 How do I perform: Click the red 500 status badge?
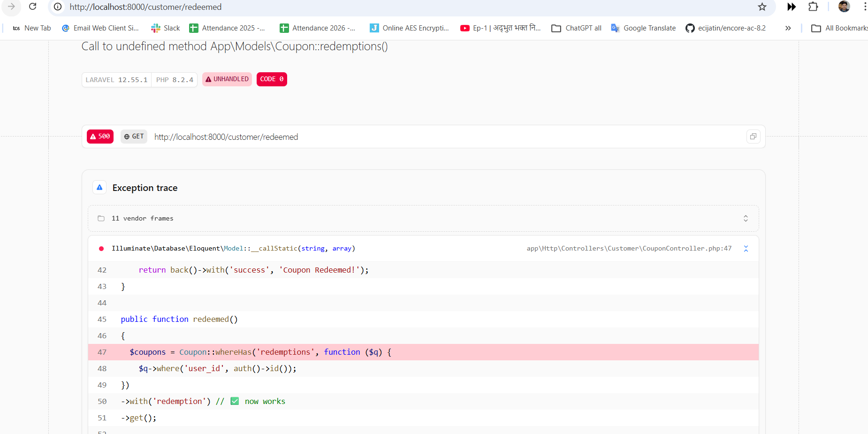coord(100,137)
